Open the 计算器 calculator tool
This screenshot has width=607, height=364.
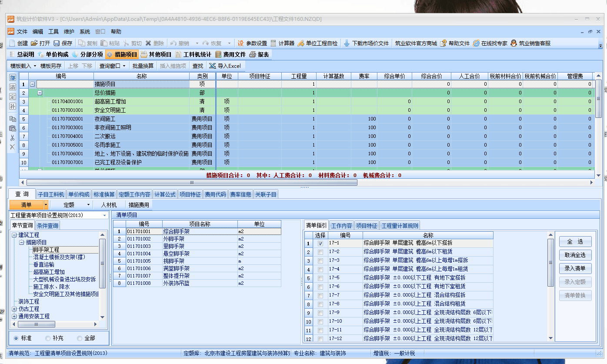273,43
